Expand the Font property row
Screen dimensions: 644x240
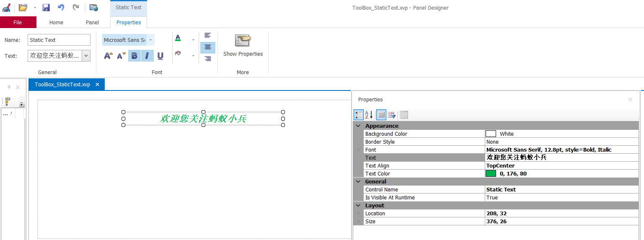click(358, 150)
